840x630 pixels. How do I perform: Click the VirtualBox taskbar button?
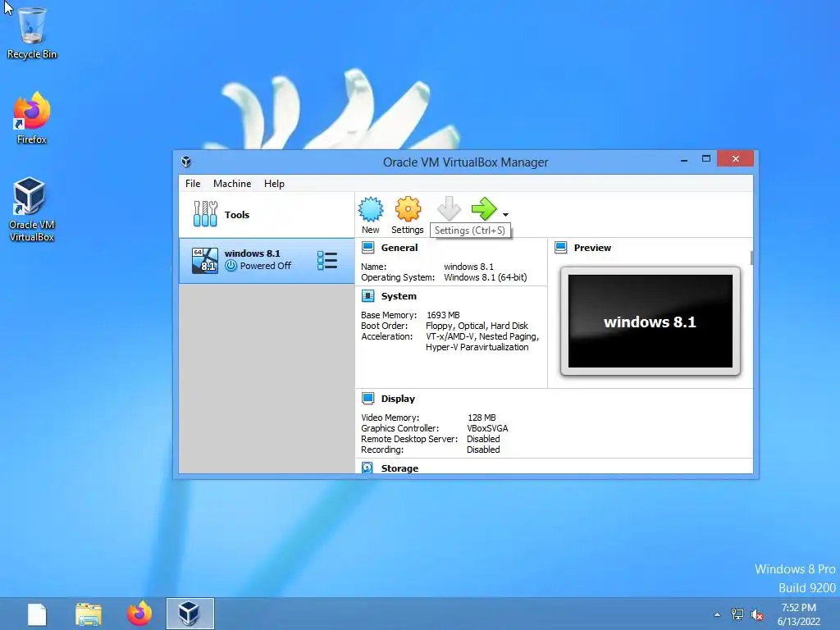[189, 614]
